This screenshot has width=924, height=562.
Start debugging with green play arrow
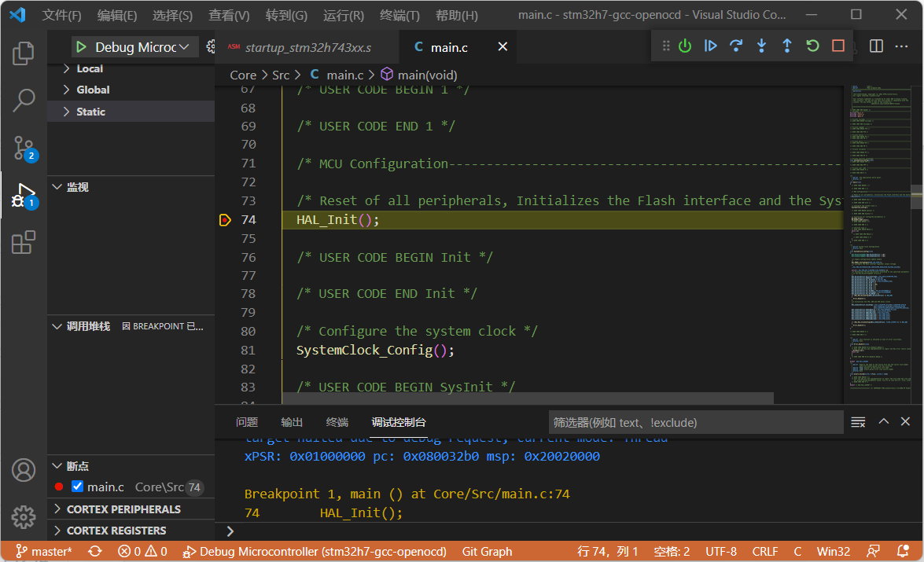click(x=81, y=47)
